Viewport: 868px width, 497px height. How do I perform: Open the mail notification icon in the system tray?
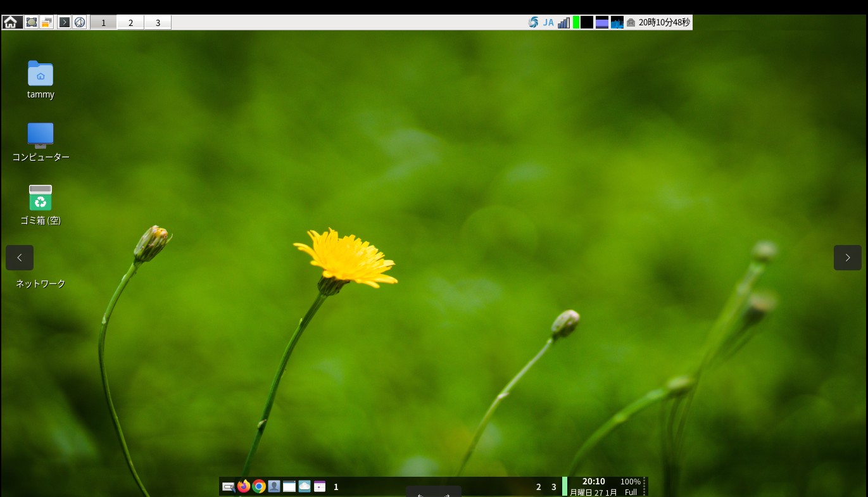click(x=631, y=22)
